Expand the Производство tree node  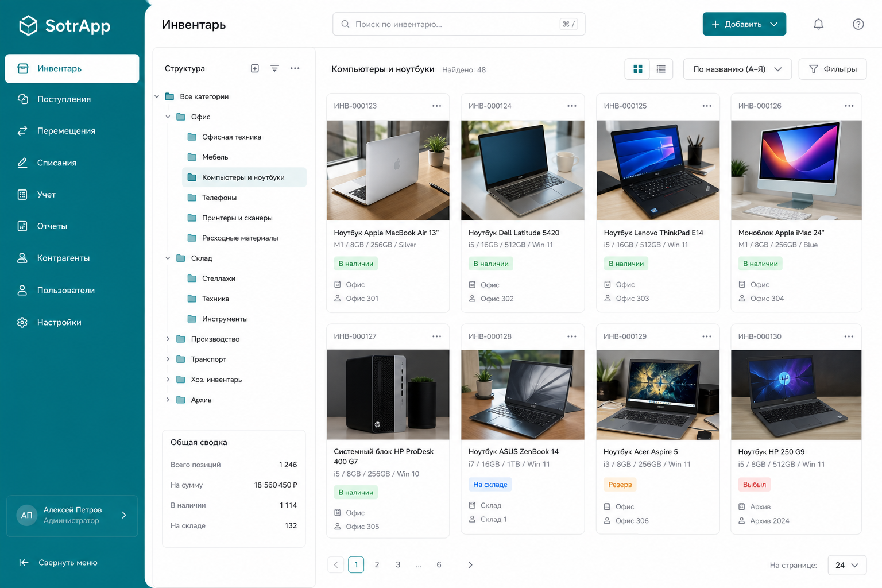tap(168, 339)
